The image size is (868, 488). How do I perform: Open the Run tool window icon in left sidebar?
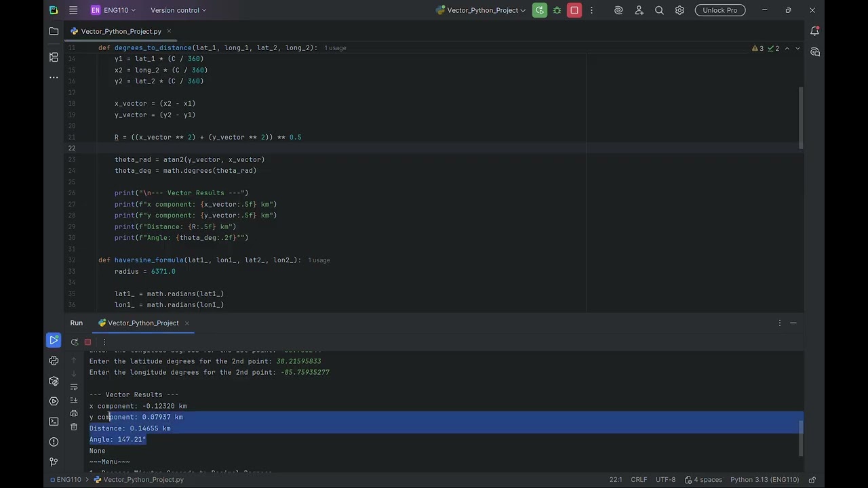[54, 340]
